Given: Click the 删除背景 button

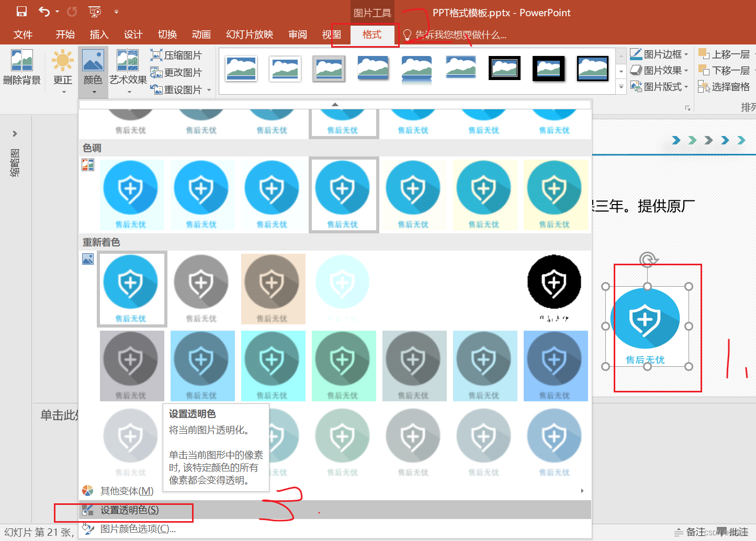Looking at the screenshot, I should (22, 67).
